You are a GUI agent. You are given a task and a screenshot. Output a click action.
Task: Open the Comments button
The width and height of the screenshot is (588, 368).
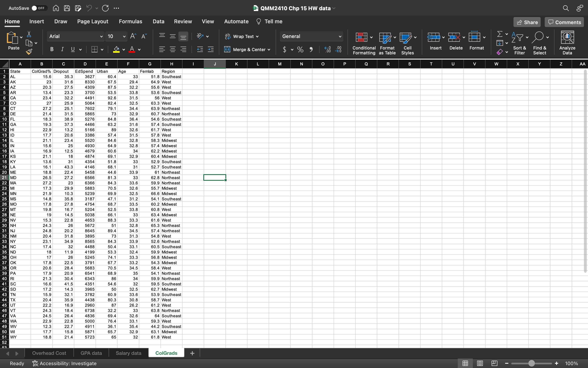click(x=564, y=22)
